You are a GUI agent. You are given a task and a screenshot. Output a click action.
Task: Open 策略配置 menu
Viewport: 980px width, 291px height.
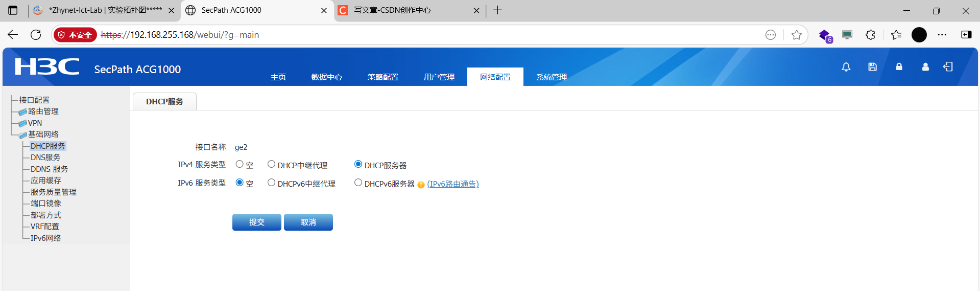(x=383, y=77)
